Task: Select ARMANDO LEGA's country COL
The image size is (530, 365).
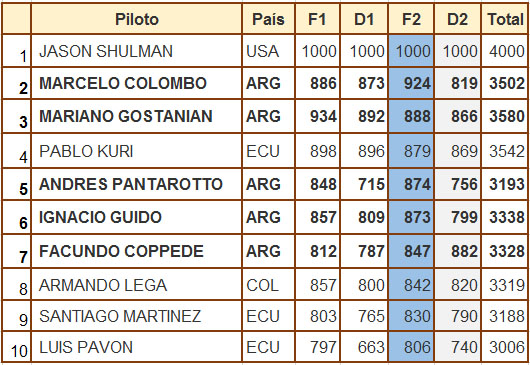Action: tap(268, 285)
